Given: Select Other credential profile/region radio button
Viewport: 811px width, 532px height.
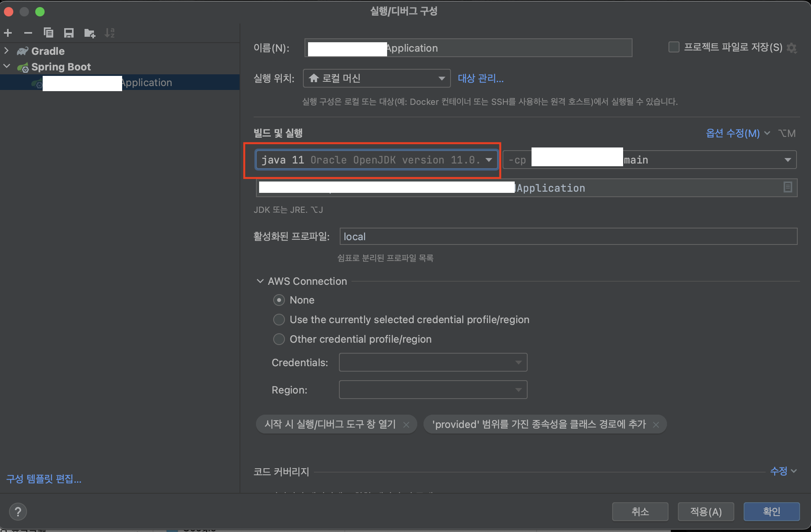Looking at the screenshot, I should (279, 339).
